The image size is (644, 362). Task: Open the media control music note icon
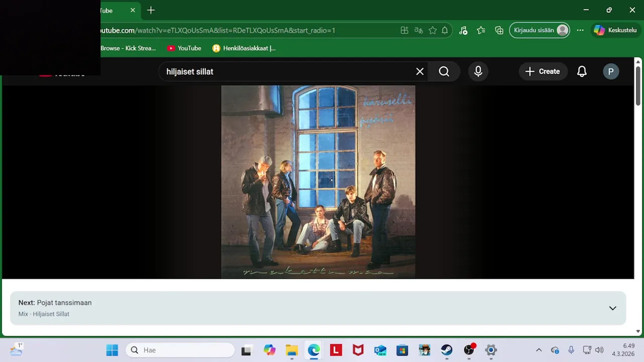(x=463, y=30)
